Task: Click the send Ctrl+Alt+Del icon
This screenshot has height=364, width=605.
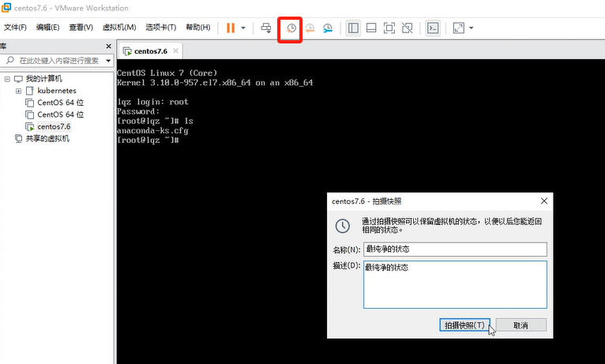Action: pos(266,28)
